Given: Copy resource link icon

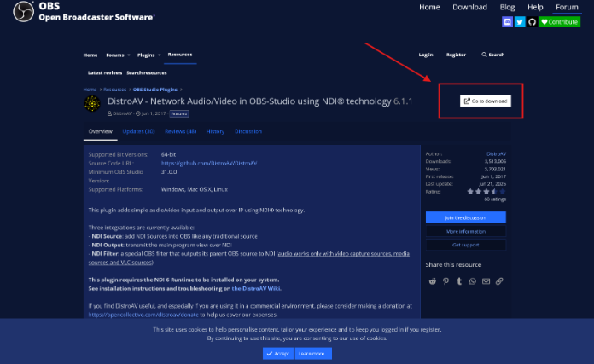Looking at the screenshot, I should click(x=499, y=281).
